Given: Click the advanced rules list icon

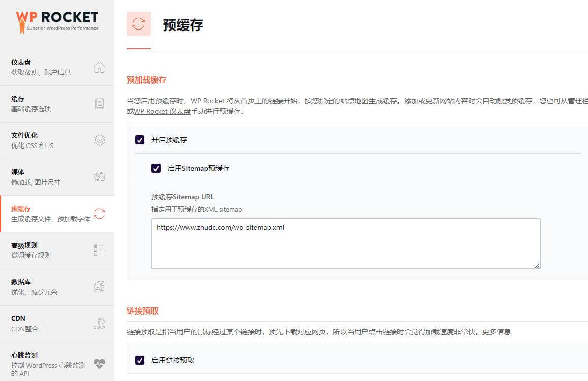Looking at the screenshot, I should pyautogui.click(x=100, y=250).
